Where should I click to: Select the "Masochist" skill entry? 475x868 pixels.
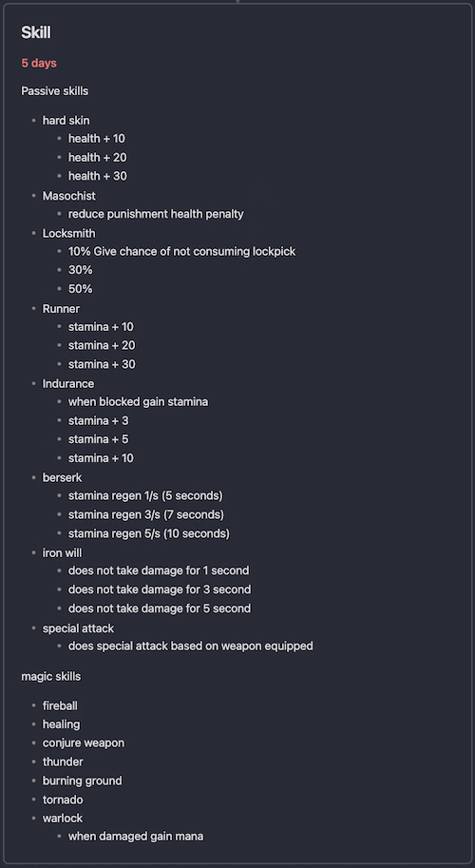point(69,196)
